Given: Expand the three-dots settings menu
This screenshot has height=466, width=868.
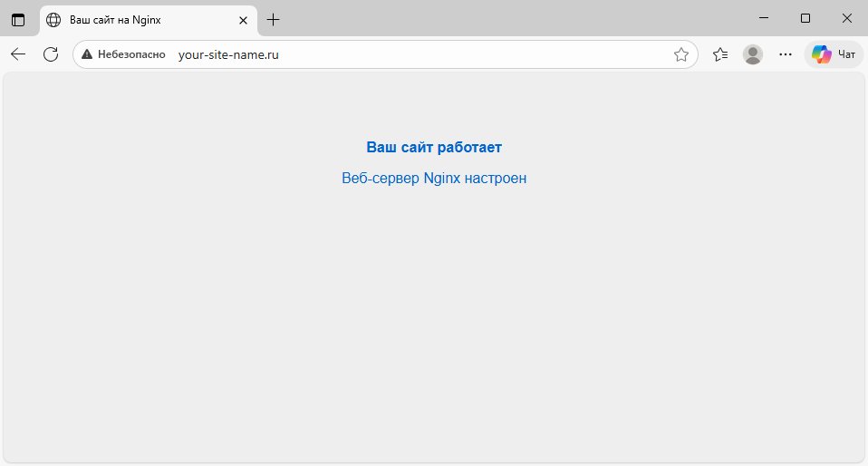Looking at the screenshot, I should click(786, 54).
